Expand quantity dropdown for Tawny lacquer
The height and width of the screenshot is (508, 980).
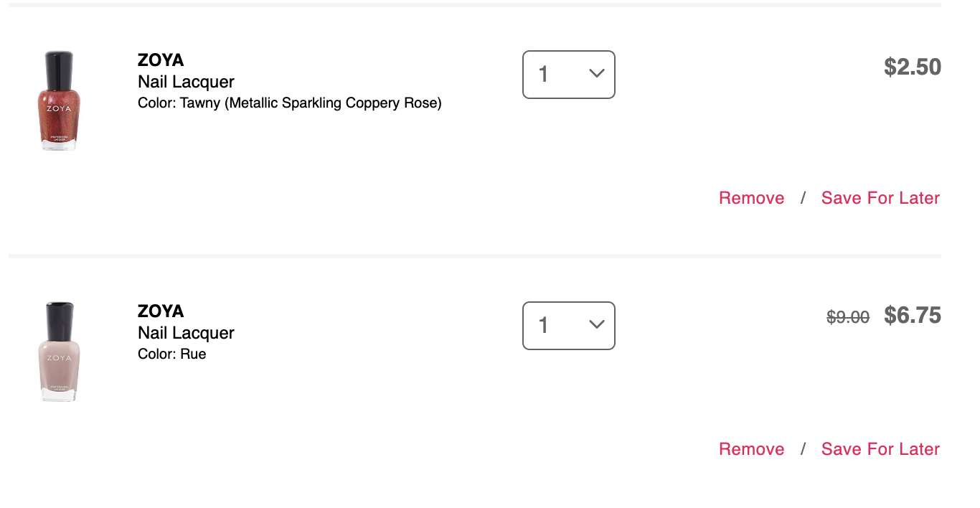(x=569, y=75)
